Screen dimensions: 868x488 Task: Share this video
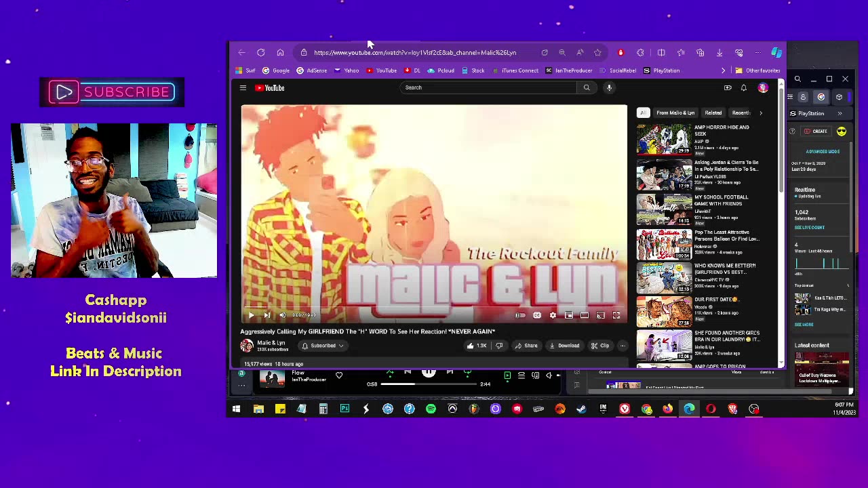(x=526, y=346)
